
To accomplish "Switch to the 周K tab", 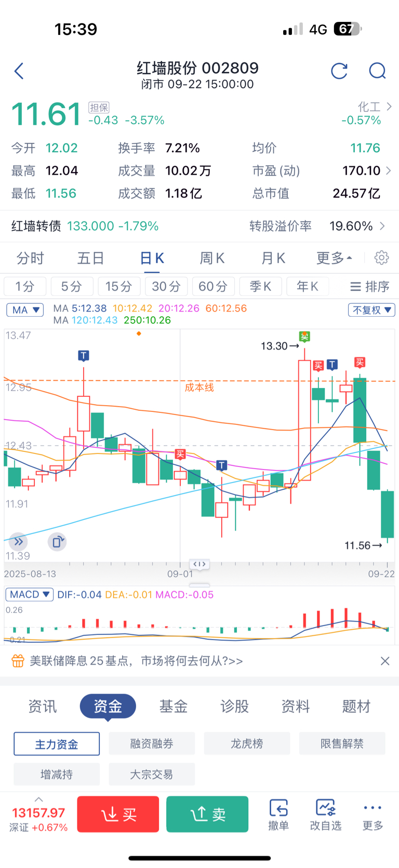I will pyautogui.click(x=212, y=257).
